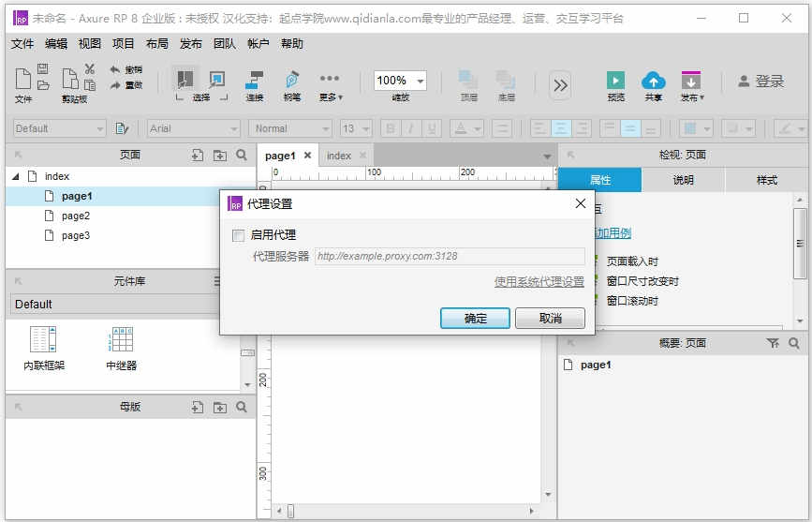Open the 更多 more tools dropdown
Screen dimensions: 812x522
coord(331,86)
